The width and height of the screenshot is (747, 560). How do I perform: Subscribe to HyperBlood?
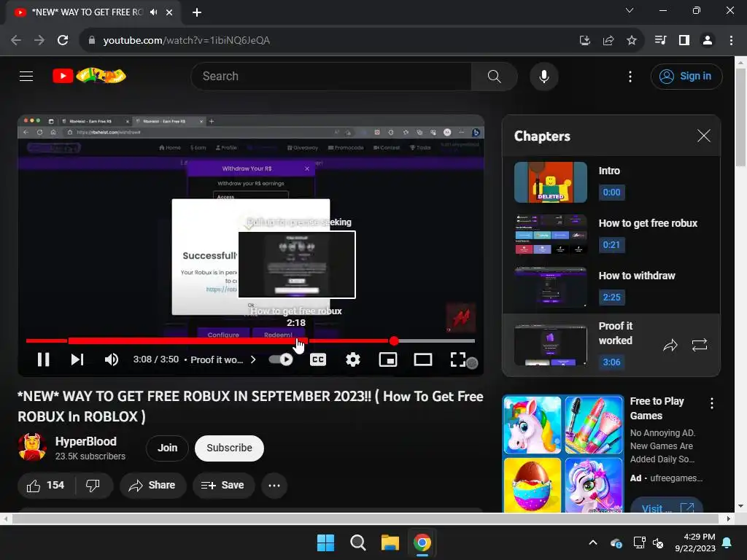(x=229, y=448)
